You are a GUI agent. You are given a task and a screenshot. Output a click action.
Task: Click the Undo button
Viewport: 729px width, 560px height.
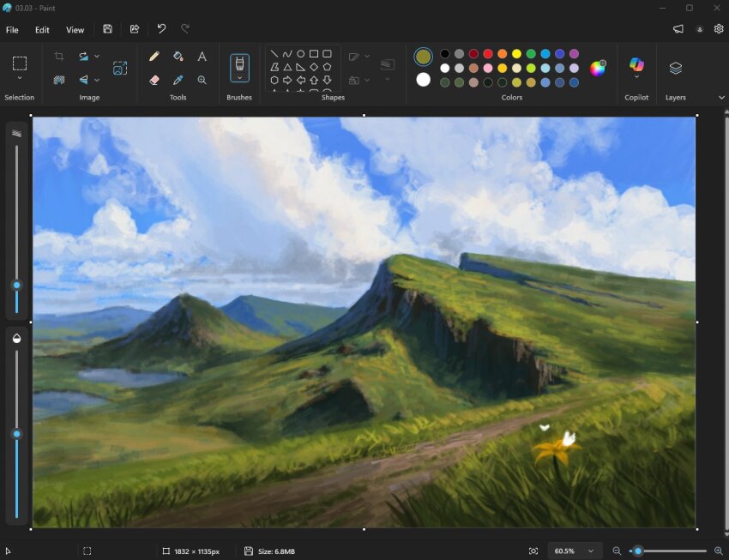tap(162, 28)
